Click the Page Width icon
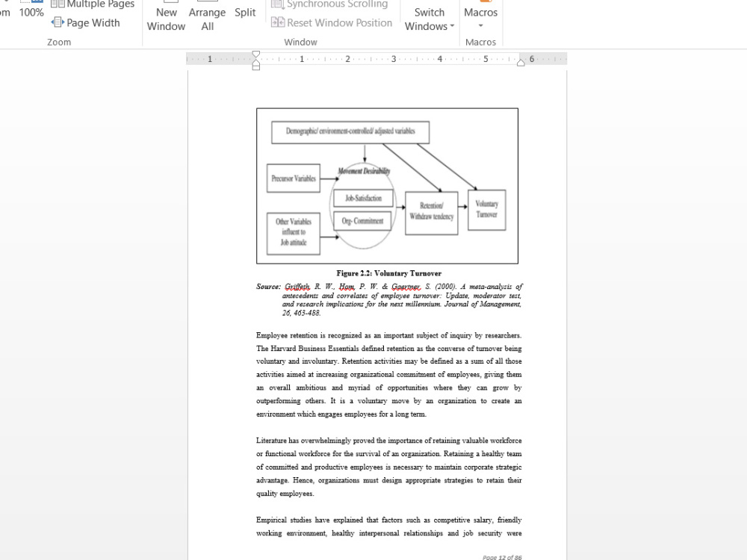Viewport: 747px width, 560px height. 58,22
